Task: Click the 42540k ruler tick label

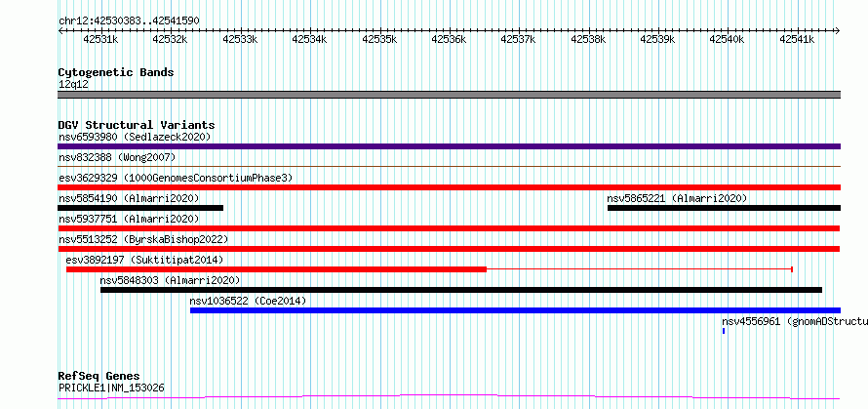Action: pyautogui.click(x=728, y=39)
